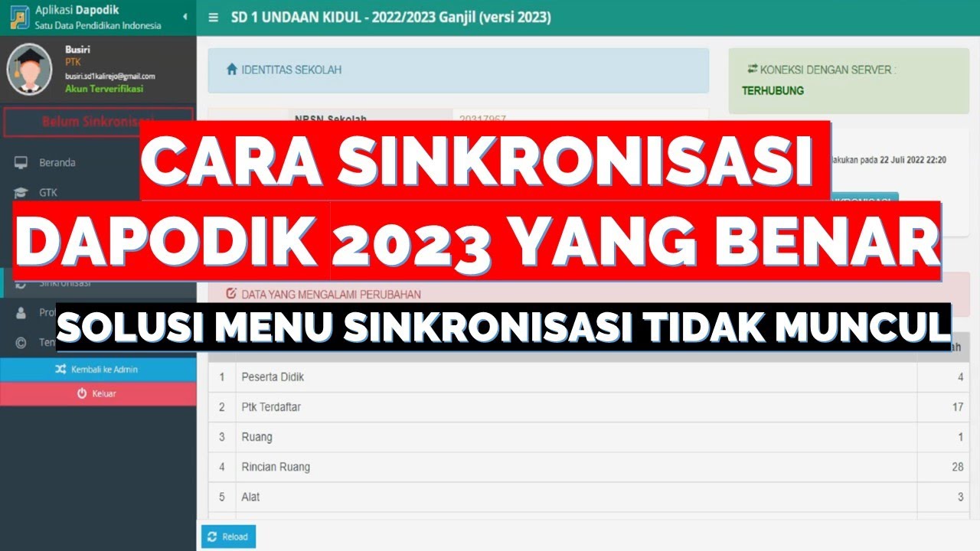
Task: Click the copyright icon in sidebar
Action: click(x=21, y=343)
